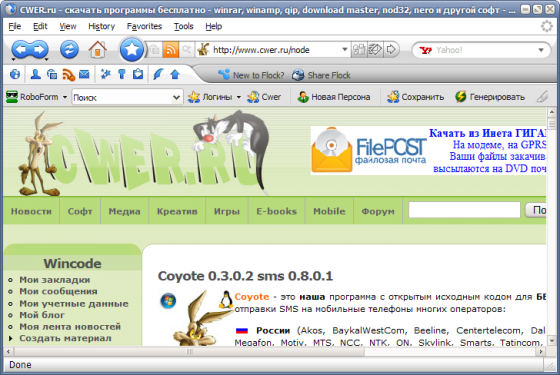
Task: Open the Webmail envelope icon
Action: (x=84, y=74)
